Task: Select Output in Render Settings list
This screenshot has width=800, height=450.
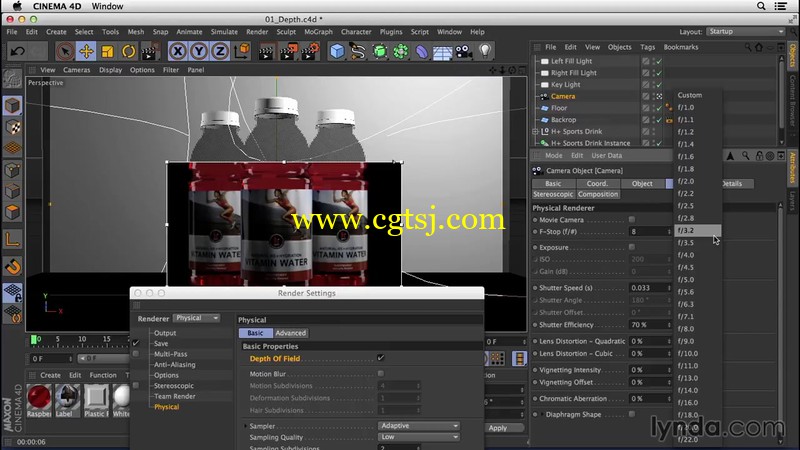Action: [165, 333]
